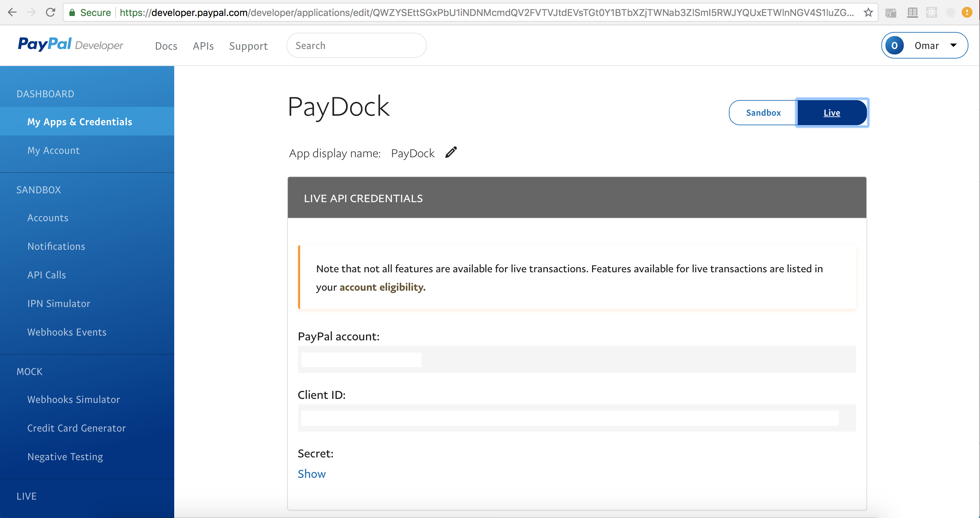The image size is (980, 518).
Task: Edit app display name via pencil icon
Action: [x=451, y=152]
